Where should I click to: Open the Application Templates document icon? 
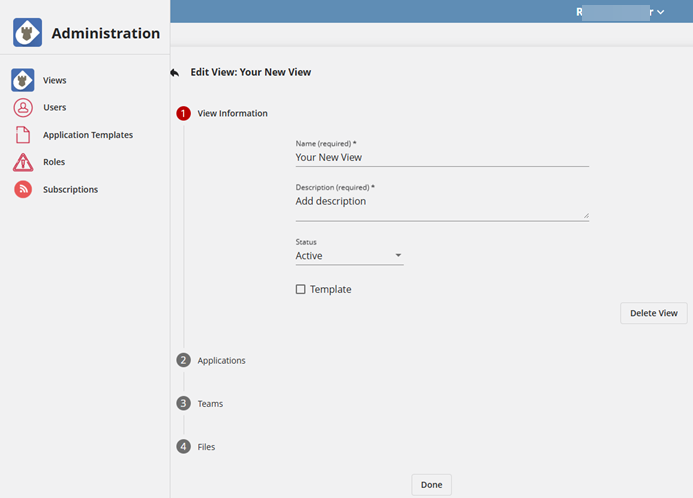click(23, 135)
